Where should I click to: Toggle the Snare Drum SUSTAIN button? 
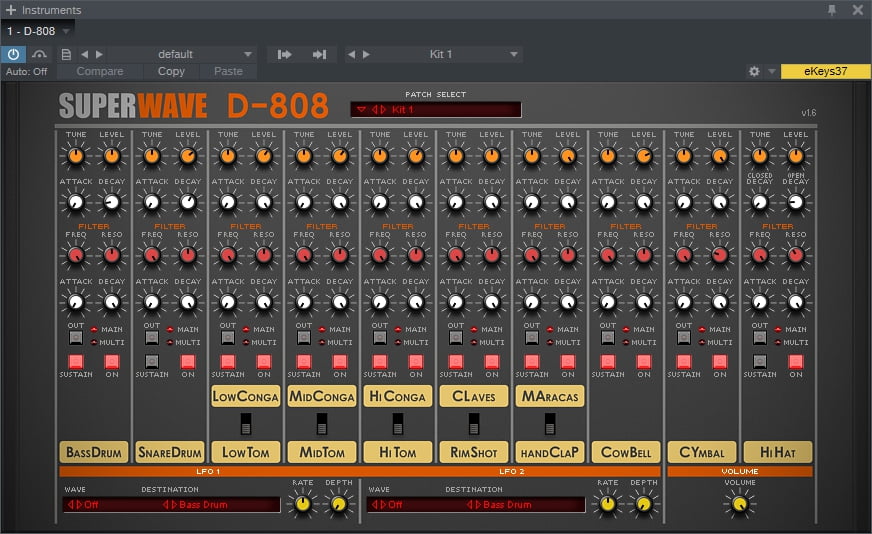click(x=151, y=361)
